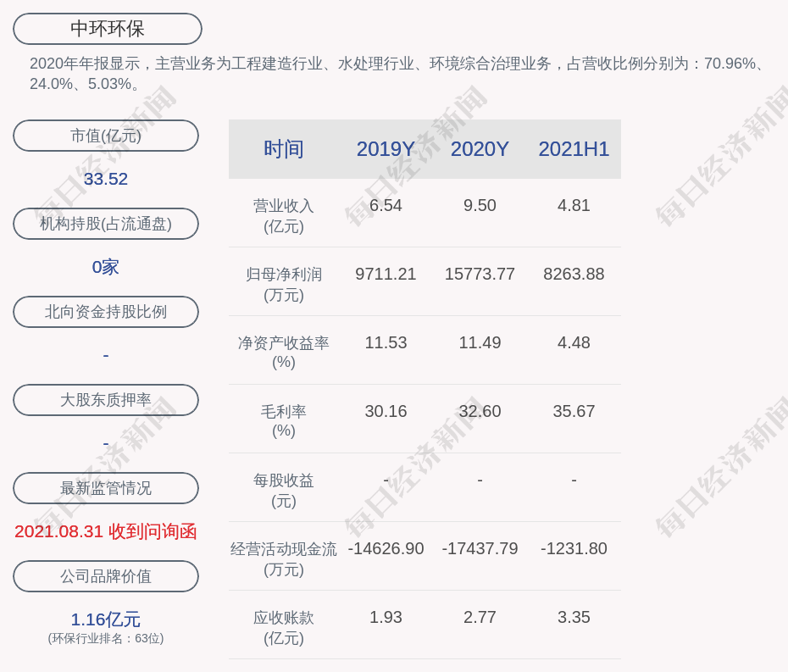Click the 中环环保 company name pill
788x672 pixels.
(x=108, y=29)
